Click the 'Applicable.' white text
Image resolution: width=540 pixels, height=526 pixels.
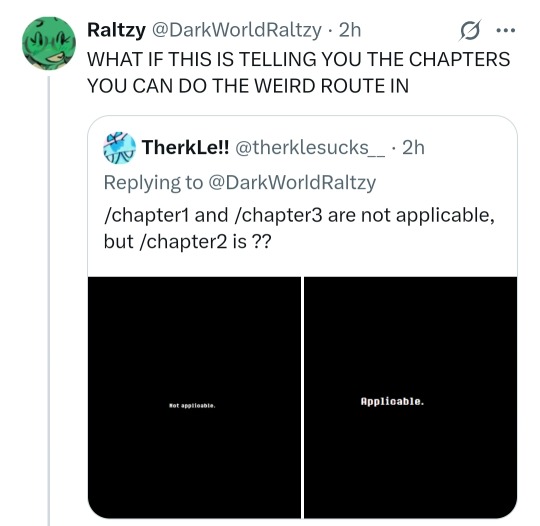392,401
